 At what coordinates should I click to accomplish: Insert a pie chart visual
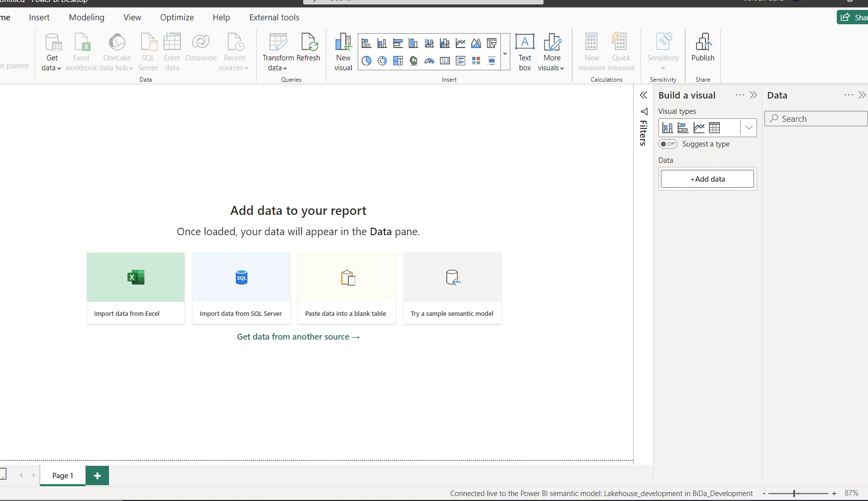pyautogui.click(x=366, y=61)
